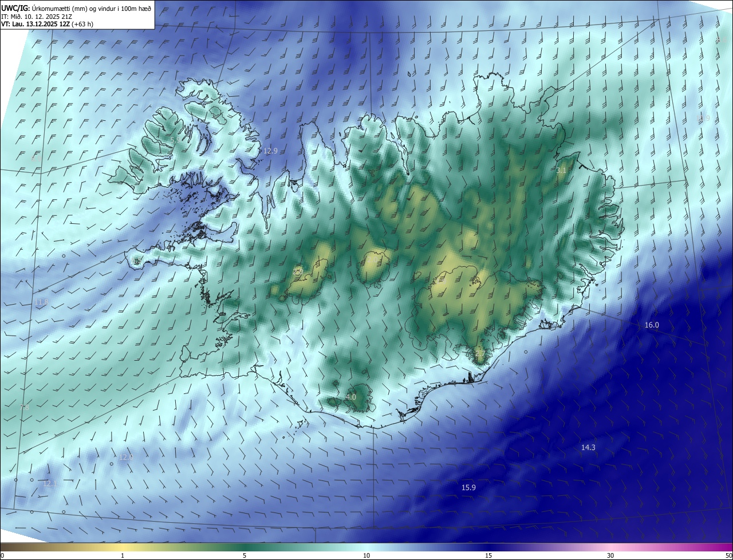Viewport: 733px width, 560px height.
Task: Click the 12.0 value label in the southwest ocean
Action: 126,457
